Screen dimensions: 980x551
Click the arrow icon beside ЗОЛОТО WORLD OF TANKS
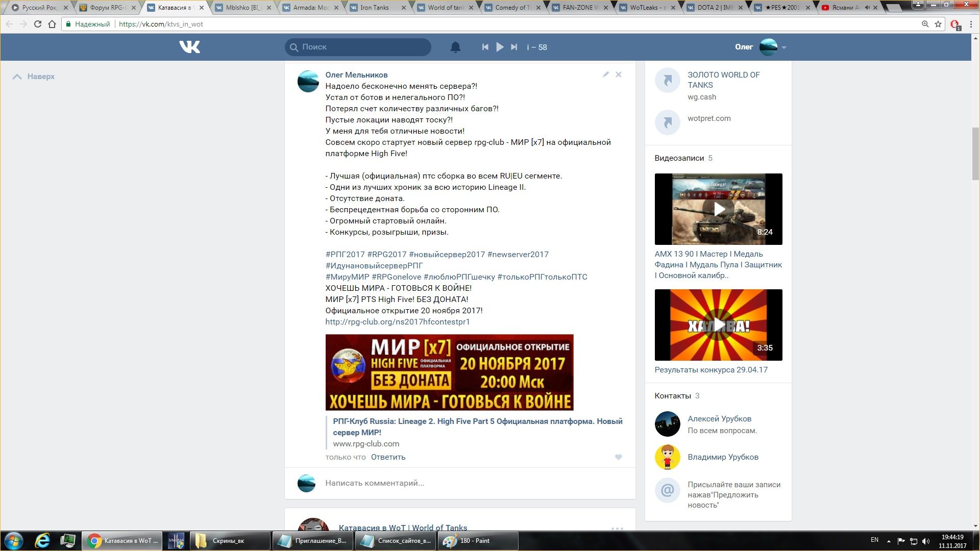click(667, 80)
